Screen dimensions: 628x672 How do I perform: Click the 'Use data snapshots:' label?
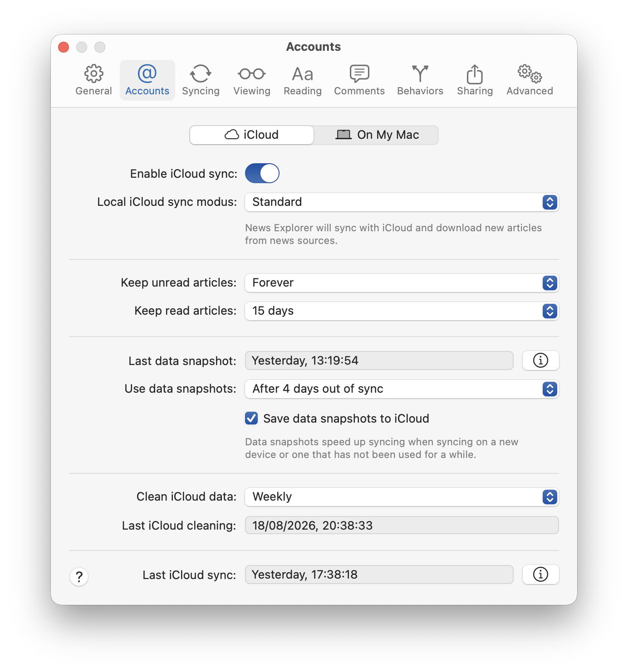[x=181, y=389]
